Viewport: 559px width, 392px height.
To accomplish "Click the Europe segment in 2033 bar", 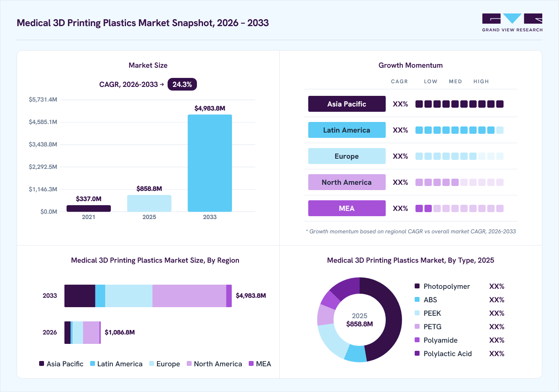I will pyautogui.click(x=129, y=296).
